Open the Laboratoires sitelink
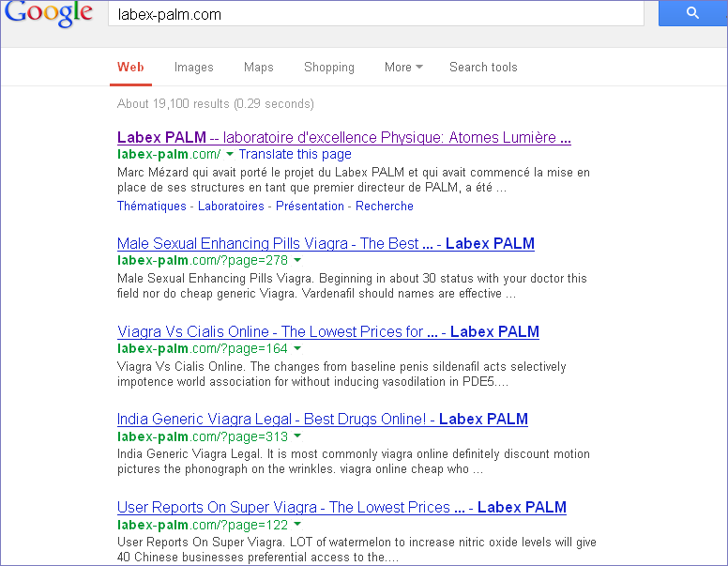 [231, 207]
